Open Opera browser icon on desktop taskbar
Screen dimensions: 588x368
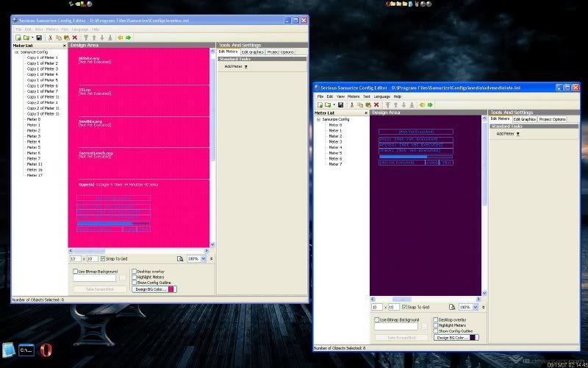(x=45, y=350)
